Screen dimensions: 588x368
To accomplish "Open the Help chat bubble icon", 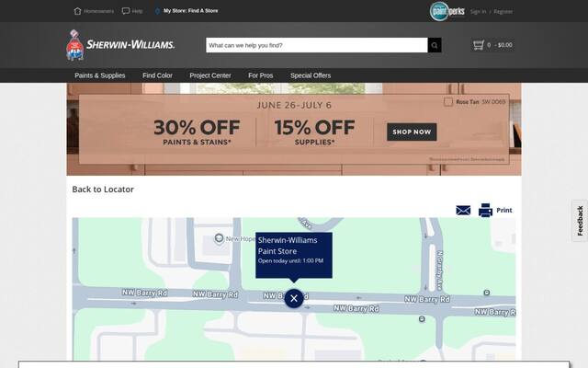I will (126, 11).
